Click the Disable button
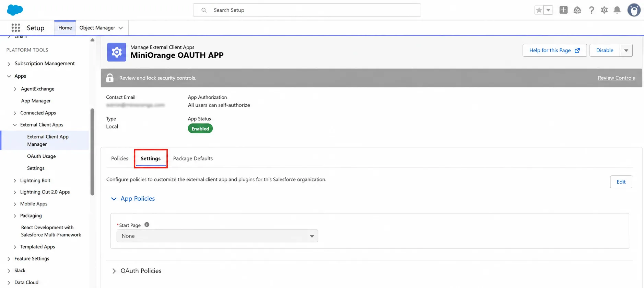Image resolution: width=644 pixels, height=288 pixels. 605,50
